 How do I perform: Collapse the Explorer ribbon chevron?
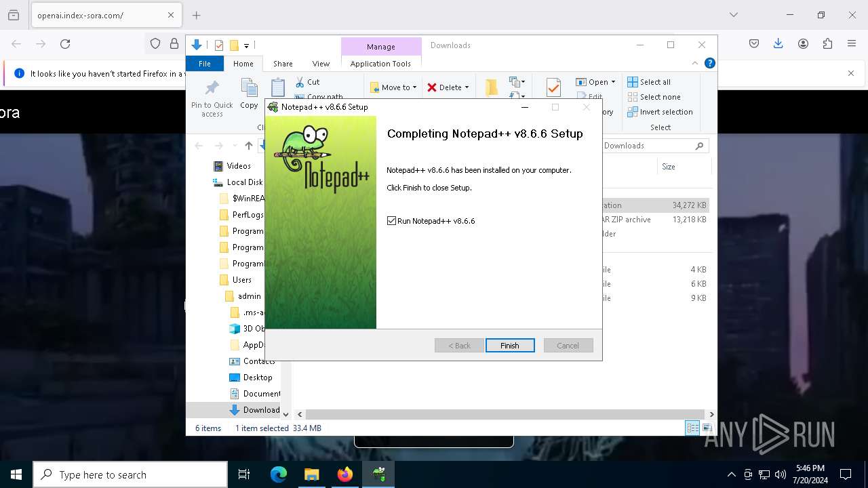695,63
